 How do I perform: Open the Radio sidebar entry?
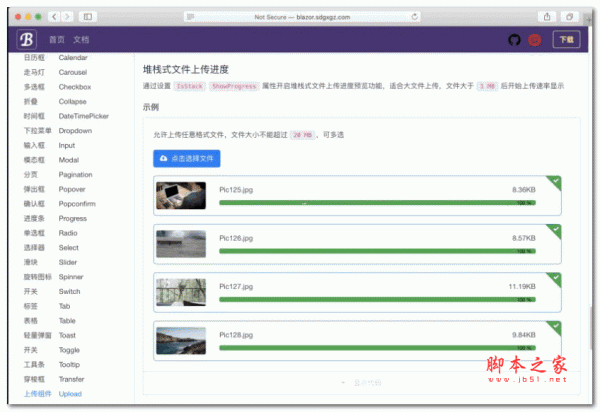(x=68, y=233)
